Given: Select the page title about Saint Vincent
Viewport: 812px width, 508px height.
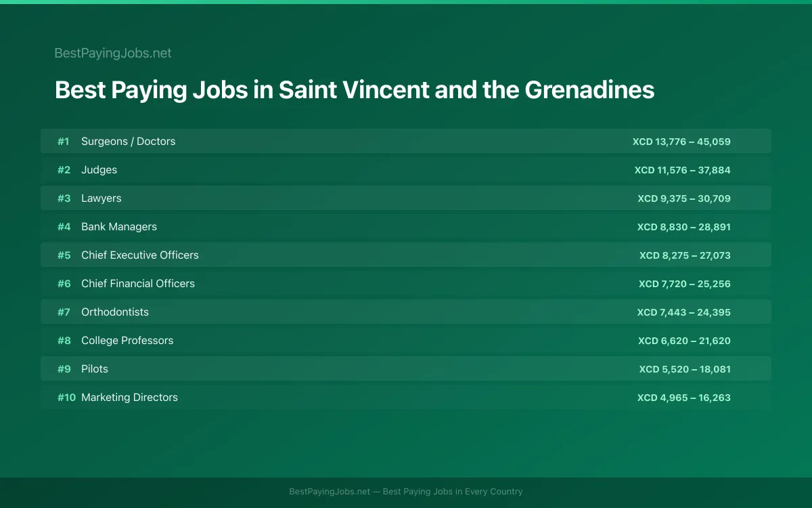Looking at the screenshot, I should pyautogui.click(x=355, y=90).
